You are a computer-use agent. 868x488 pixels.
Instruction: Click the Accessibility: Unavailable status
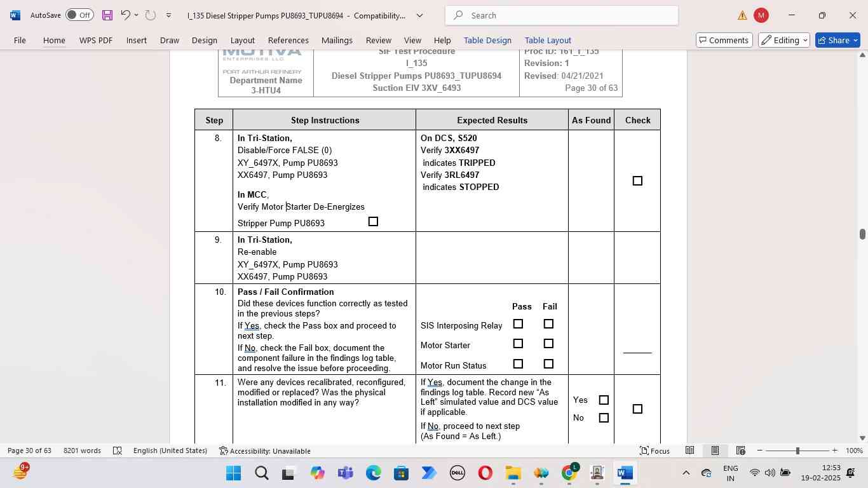coord(264,451)
